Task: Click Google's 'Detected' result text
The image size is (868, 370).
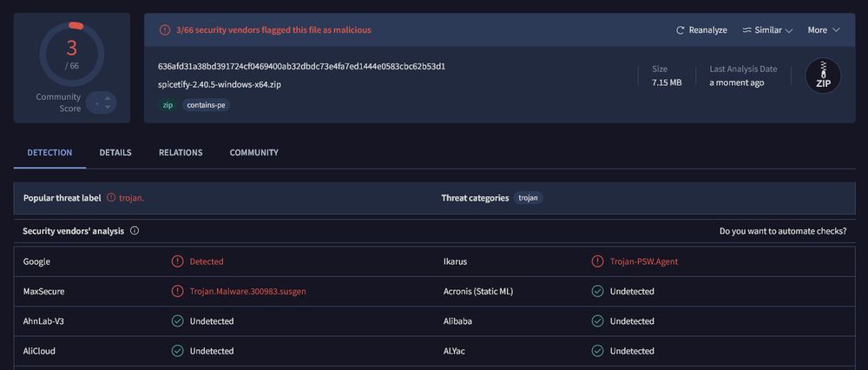Action: 207,261
